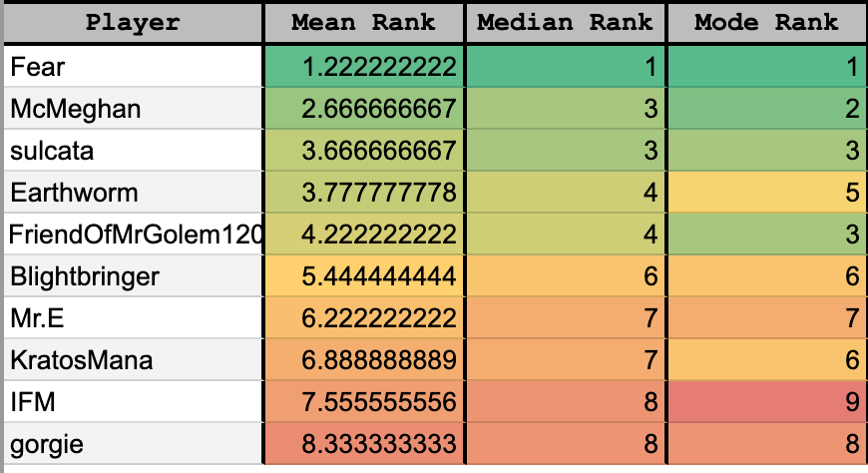Click Earthworm's mode rank 5 cell

767,193
